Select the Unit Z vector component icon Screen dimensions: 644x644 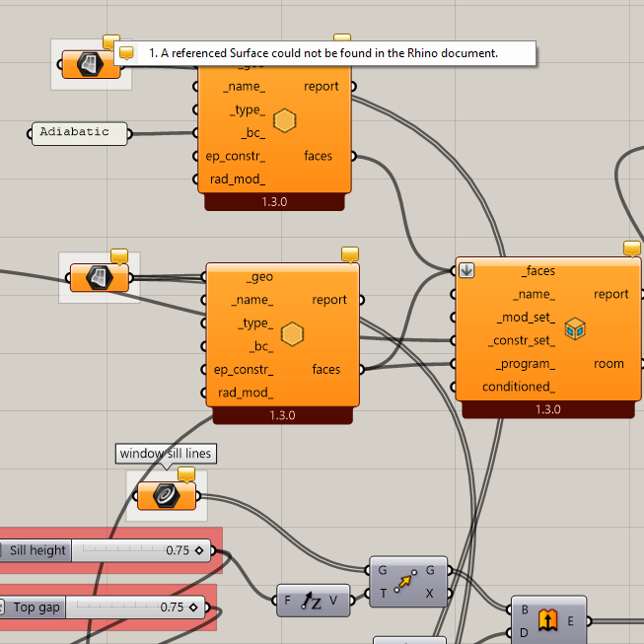click(311, 602)
